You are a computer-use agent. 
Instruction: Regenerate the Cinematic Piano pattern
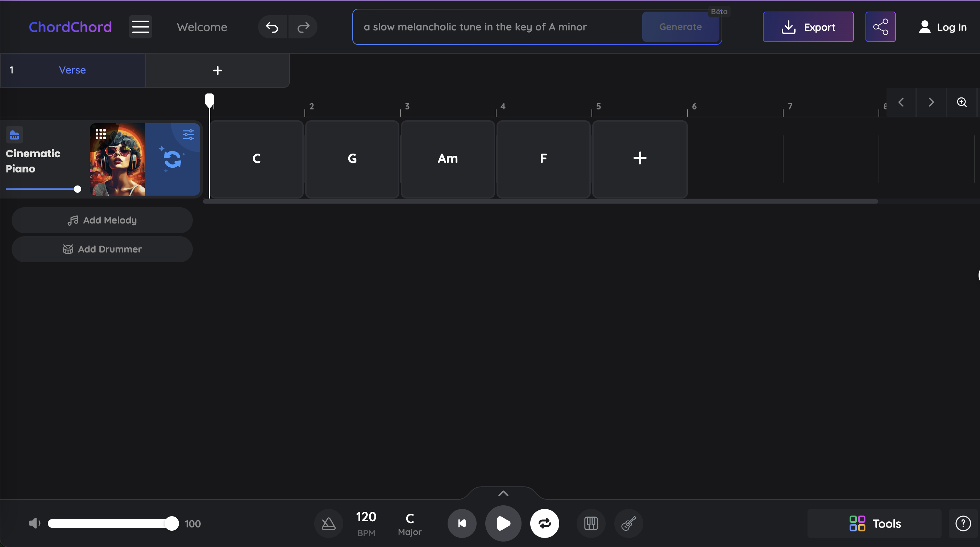click(x=173, y=159)
